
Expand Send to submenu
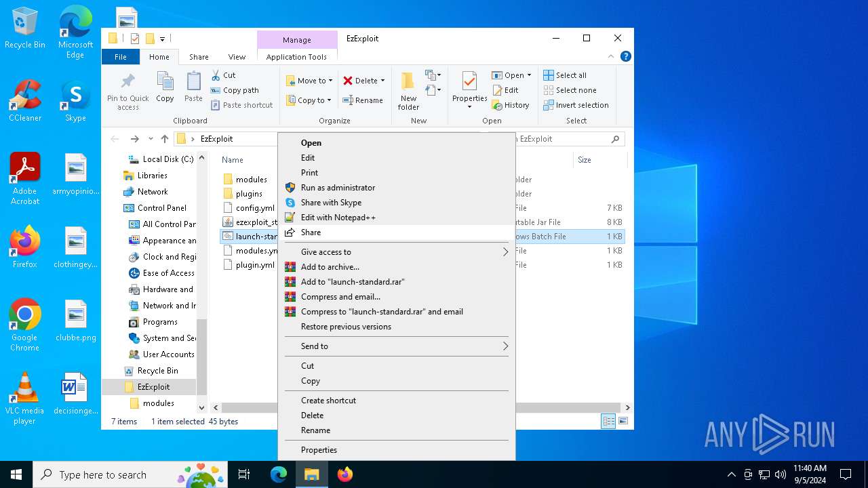click(396, 346)
